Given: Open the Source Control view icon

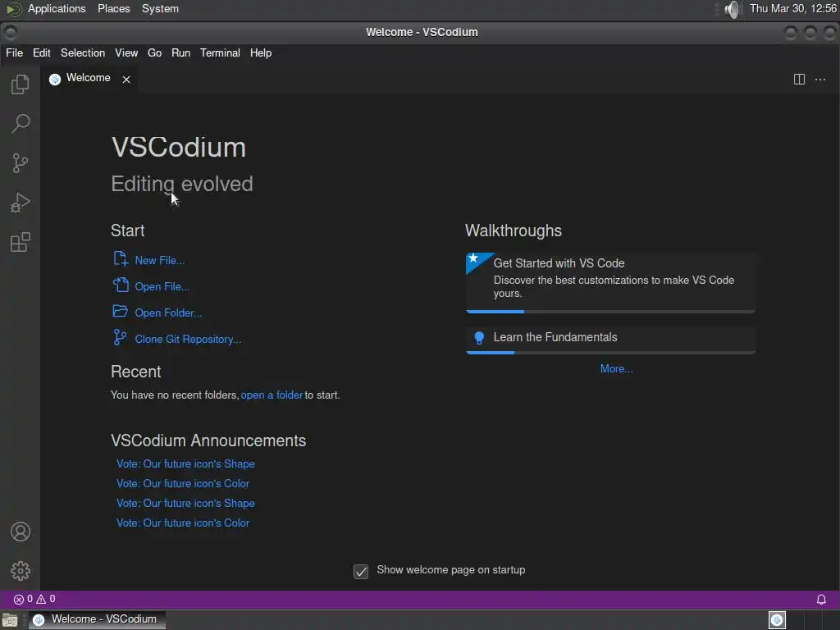Looking at the screenshot, I should pyautogui.click(x=21, y=163).
